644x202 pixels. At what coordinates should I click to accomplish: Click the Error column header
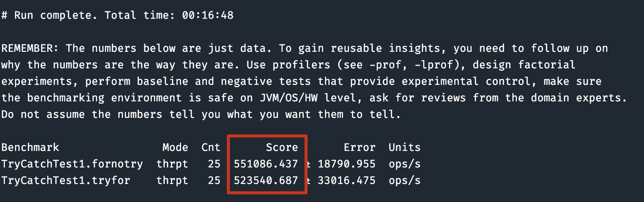pyautogui.click(x=359, y=148)
